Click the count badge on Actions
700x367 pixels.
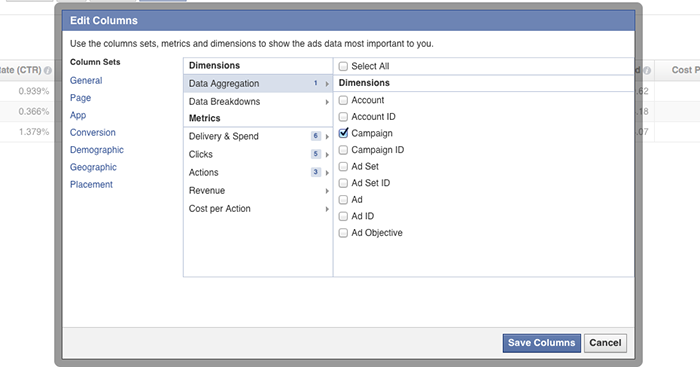coord(316,172)
